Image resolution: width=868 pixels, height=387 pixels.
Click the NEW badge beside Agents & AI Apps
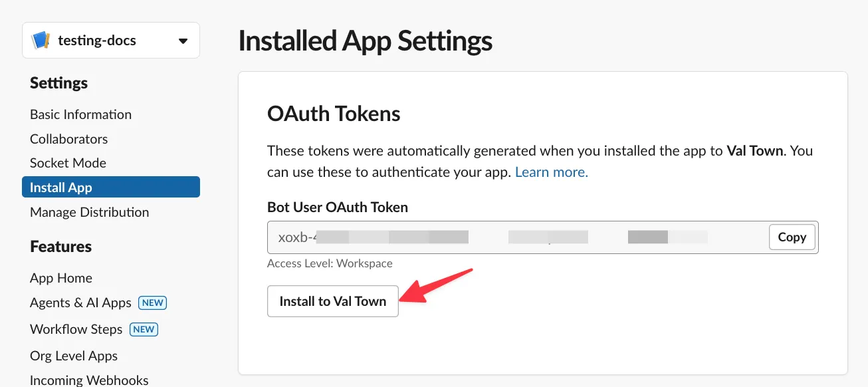point(152,303)
